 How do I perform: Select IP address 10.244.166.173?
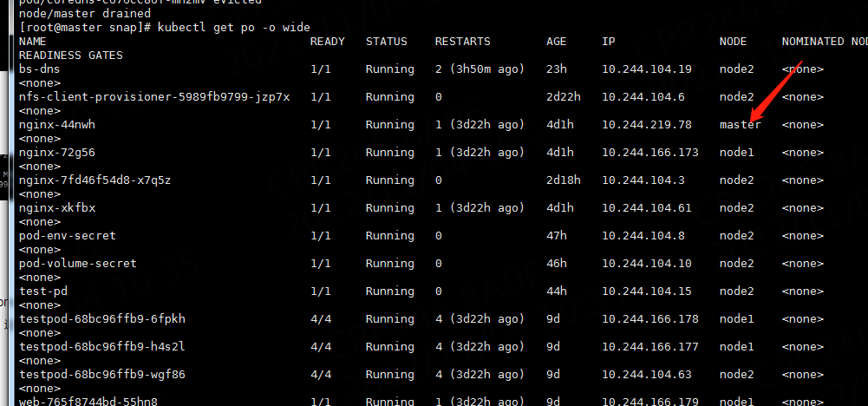(649, 153)
